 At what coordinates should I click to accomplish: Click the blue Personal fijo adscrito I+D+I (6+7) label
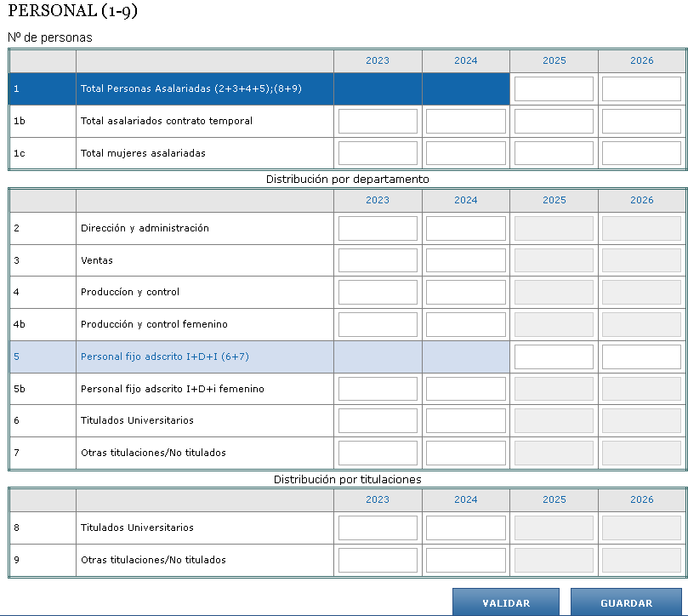pyautogui.click(x=164, y=357)
